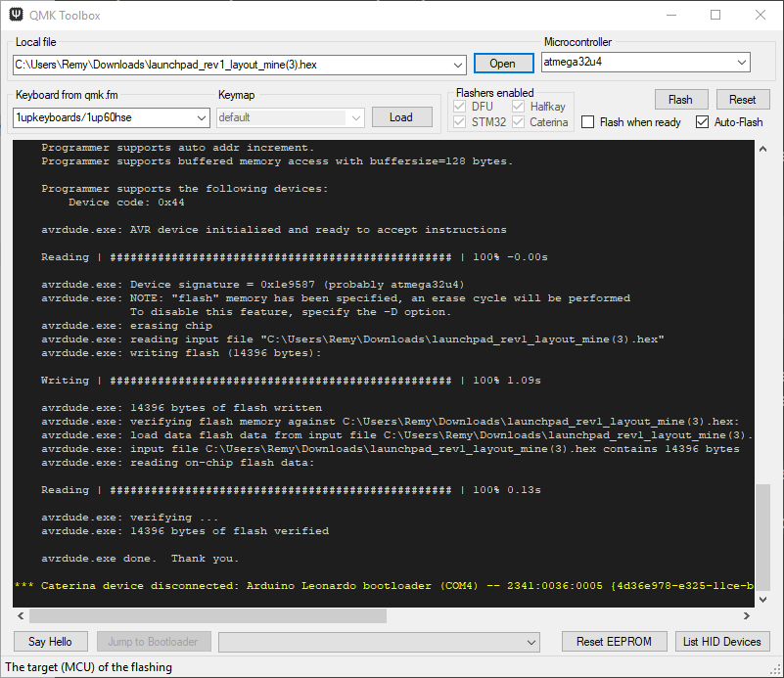Screen dimensions: 784x678
Task: Click the "To disable this feature" log line
Action: pyautogui.click(x=291, y=312)
